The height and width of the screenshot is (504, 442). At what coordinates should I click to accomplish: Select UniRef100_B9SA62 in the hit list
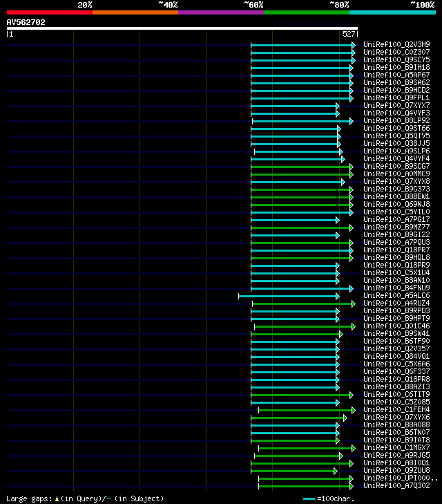396,82
